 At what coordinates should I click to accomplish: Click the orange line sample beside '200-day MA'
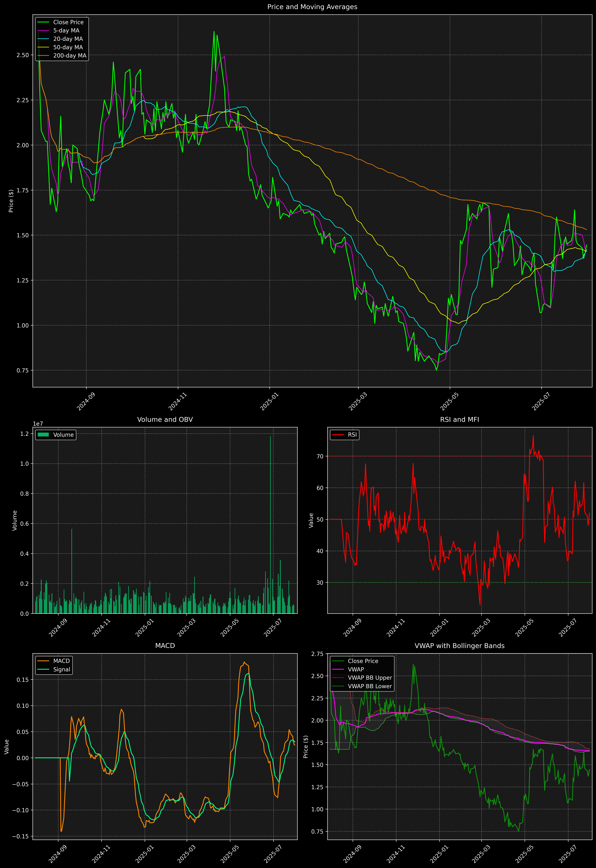pos(43,56)
